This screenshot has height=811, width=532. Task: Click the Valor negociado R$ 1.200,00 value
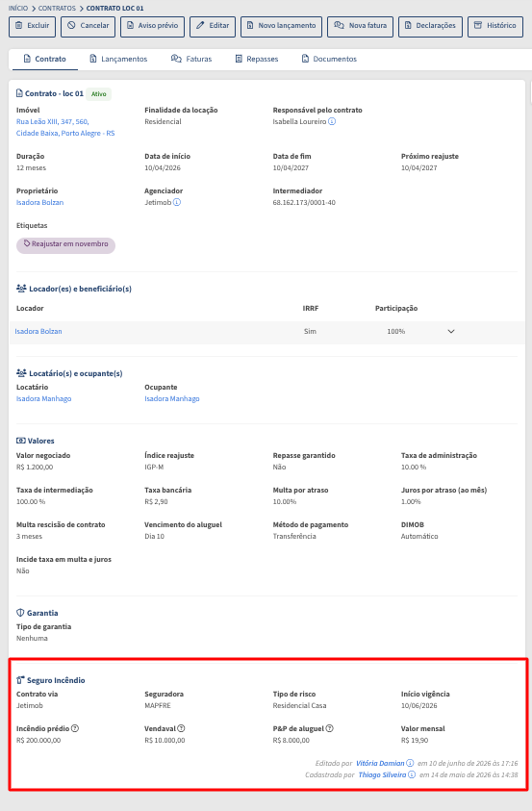click(x=35, y=467)
